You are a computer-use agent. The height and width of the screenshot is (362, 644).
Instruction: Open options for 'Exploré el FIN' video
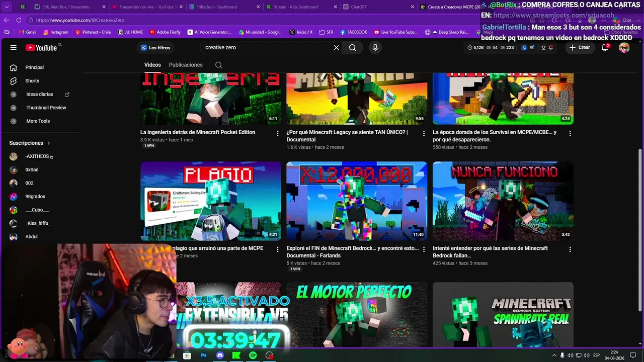pyautogui.click(x=424, y=249)
